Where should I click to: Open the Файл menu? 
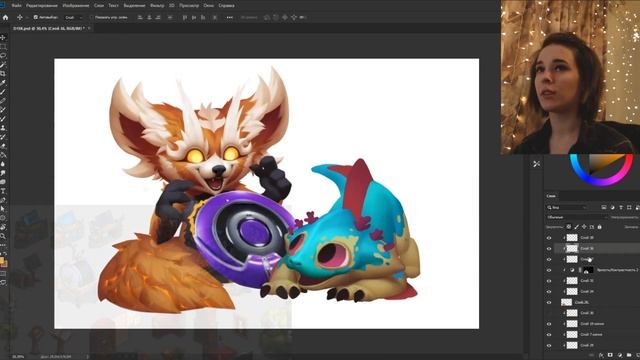click(x=17, y=6)
